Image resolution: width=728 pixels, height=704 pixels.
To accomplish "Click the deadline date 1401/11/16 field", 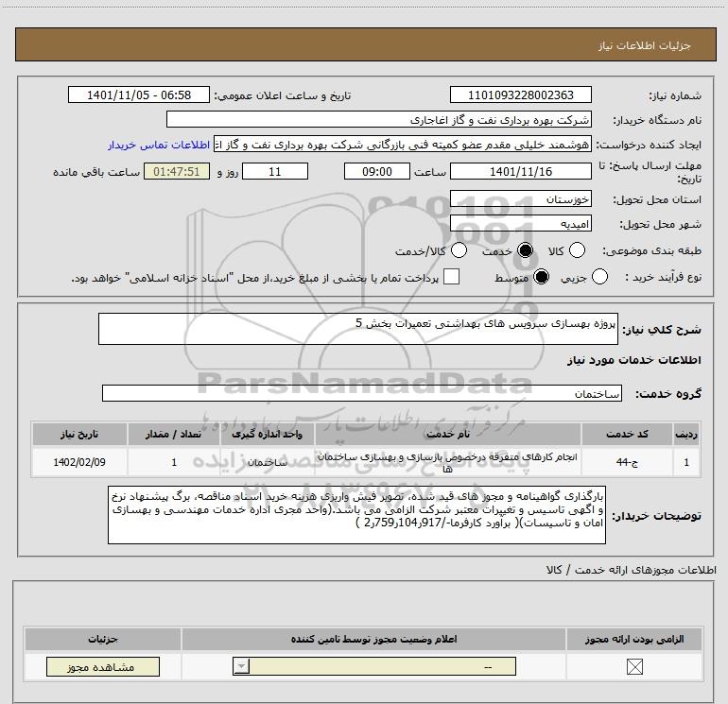I will (520, 171).
